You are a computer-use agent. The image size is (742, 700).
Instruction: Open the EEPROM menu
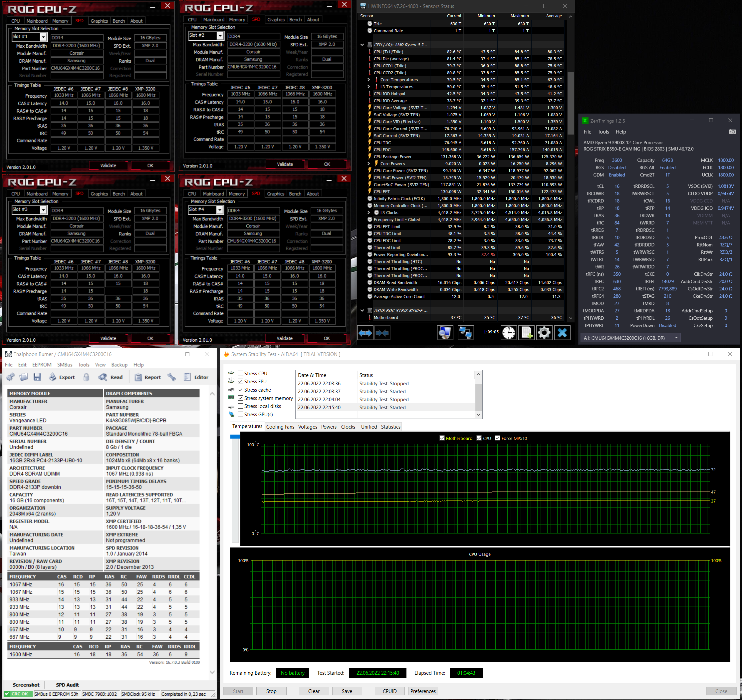click(x=42, y=365)
